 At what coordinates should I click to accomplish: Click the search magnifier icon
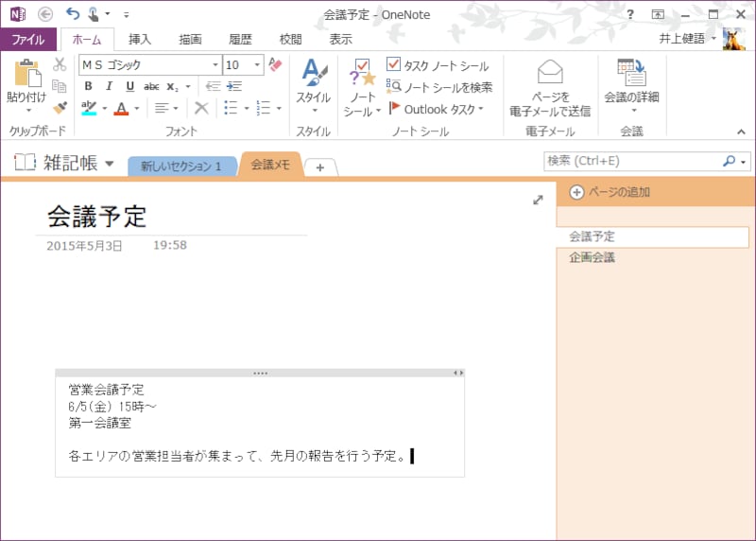point(729,161)
